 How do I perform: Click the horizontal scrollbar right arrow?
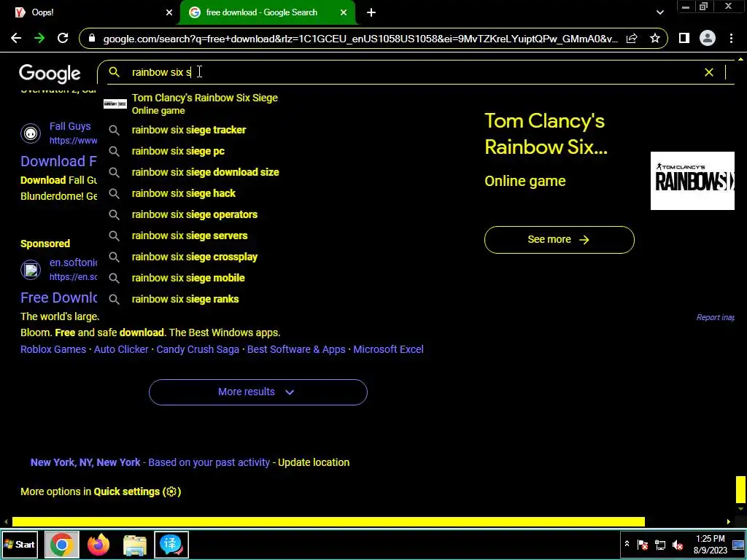[729, 522]
